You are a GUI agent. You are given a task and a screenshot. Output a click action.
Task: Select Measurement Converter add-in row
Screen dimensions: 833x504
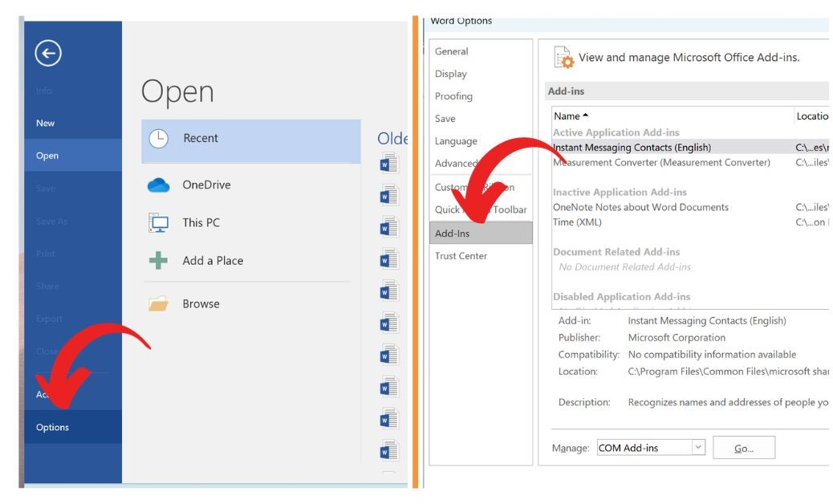tap(690, 162)
